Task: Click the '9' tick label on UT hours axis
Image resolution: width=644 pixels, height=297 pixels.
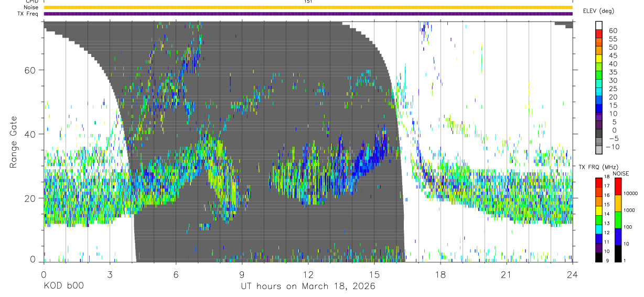Action: [242, 274]
